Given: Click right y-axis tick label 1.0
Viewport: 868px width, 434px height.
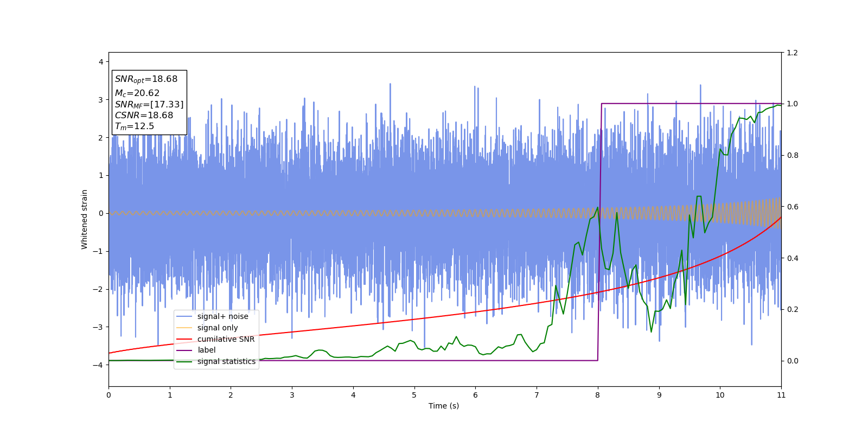Looking at the screenshot, I should tap(793, 104).
